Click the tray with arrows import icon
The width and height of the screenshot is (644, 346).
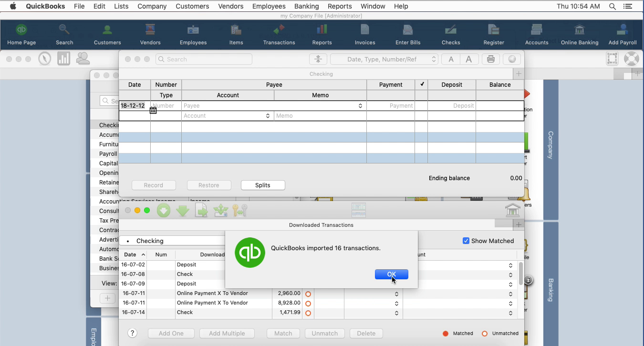point(221,210)
